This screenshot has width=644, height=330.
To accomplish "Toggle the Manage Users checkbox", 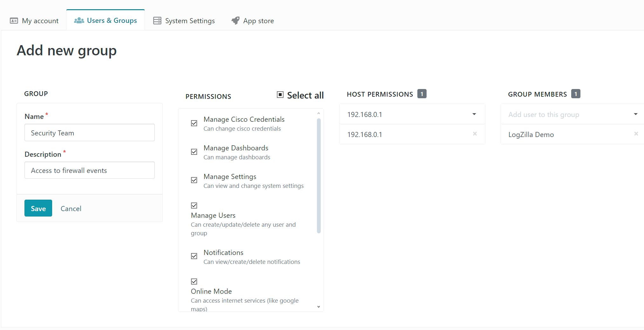I will [x=194, y=205].
